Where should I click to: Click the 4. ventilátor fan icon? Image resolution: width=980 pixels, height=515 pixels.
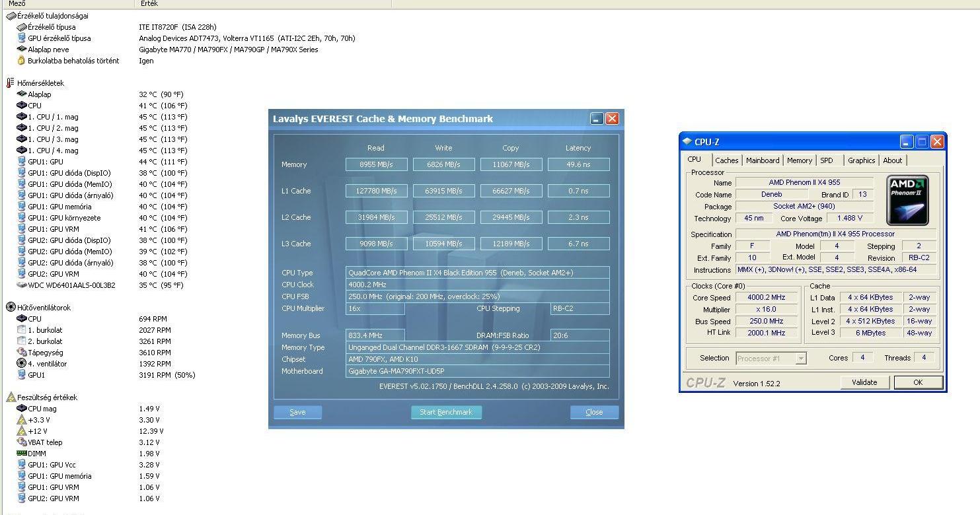pos(22,364)
